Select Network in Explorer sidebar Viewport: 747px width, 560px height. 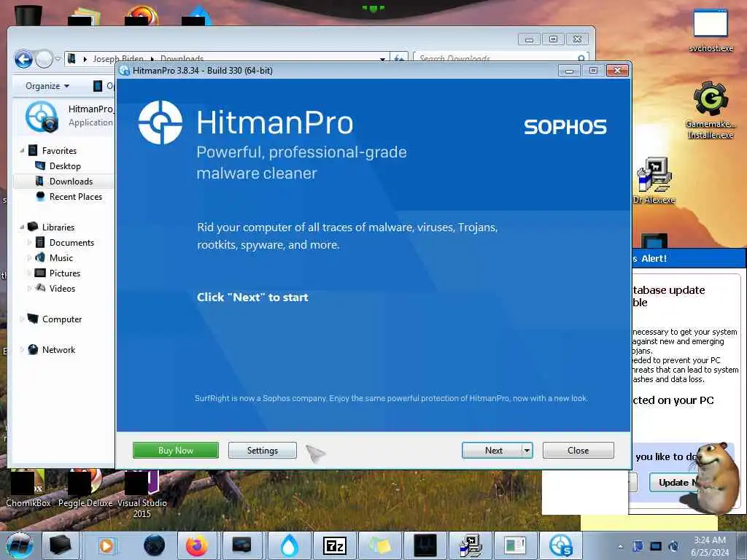58,350
